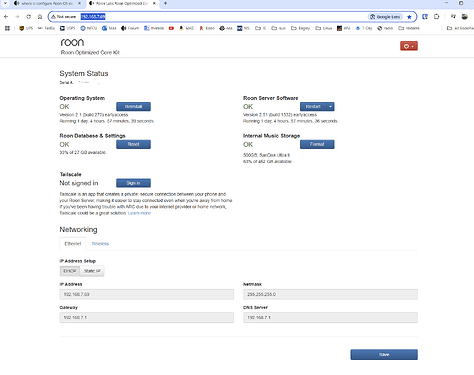Reset Roon Database & Settings
474x375 pixels.
(x=133, y=144)
